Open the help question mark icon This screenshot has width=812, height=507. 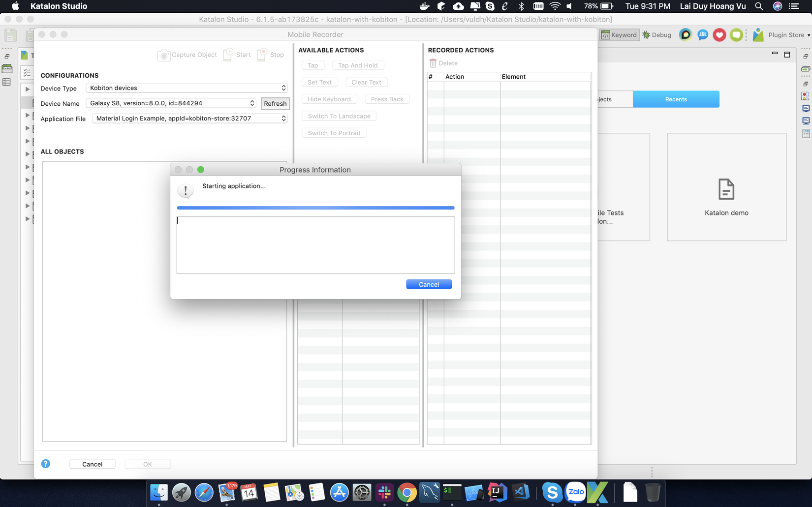pyautogui.click(x=46, y=464)
